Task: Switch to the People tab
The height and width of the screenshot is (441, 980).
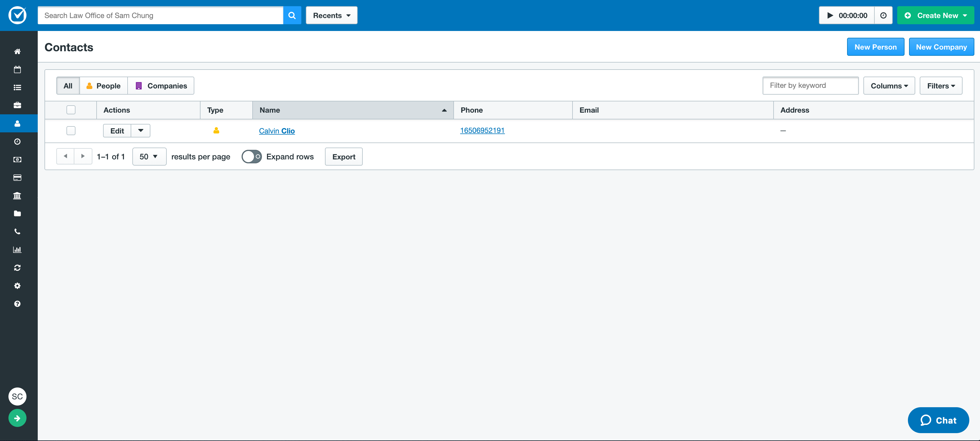Action: 103,86
